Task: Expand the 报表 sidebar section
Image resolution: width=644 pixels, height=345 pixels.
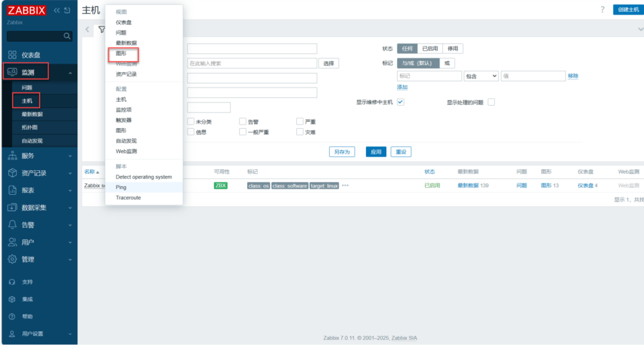Action: tap(39, 190)
